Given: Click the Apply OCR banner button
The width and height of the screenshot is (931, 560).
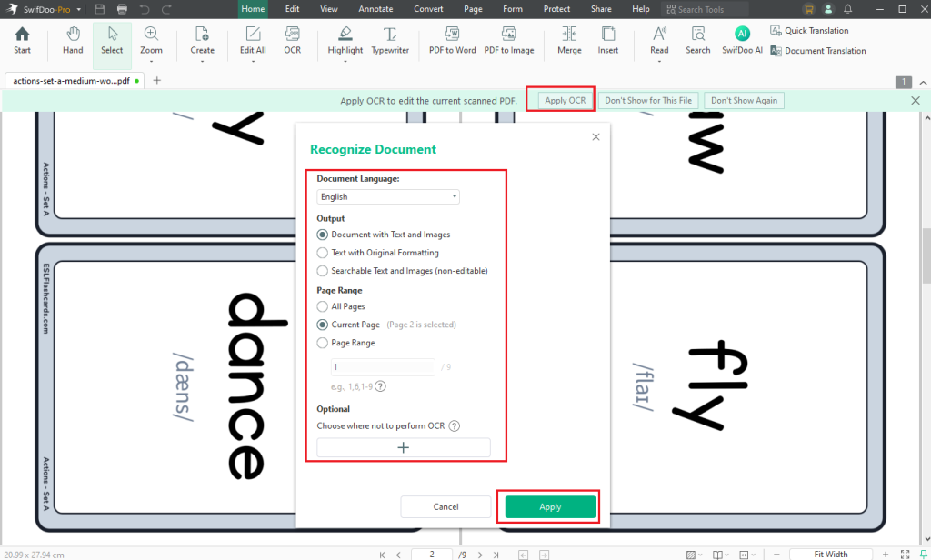Looking at the screenshot, I should pos(566,100).
